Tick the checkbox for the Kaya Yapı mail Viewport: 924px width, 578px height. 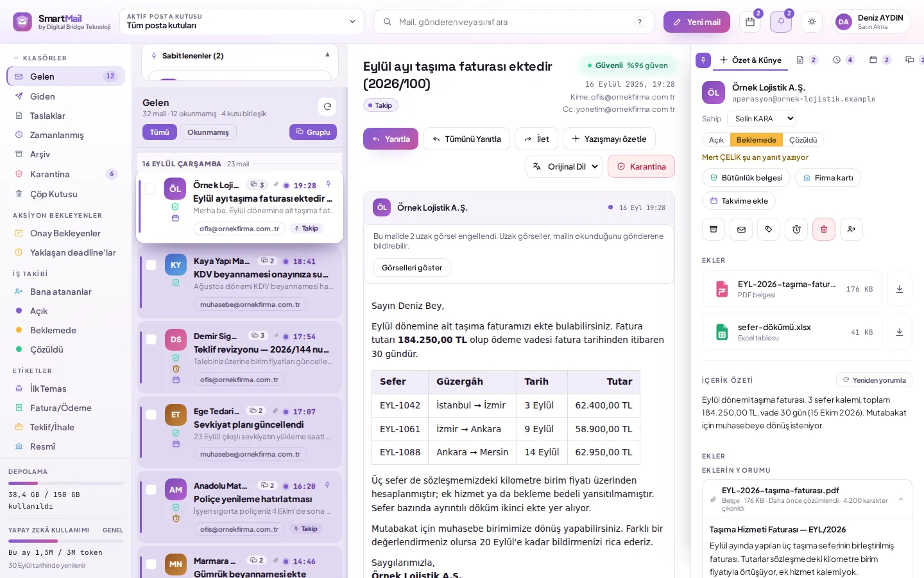click(x=151, y=265)
